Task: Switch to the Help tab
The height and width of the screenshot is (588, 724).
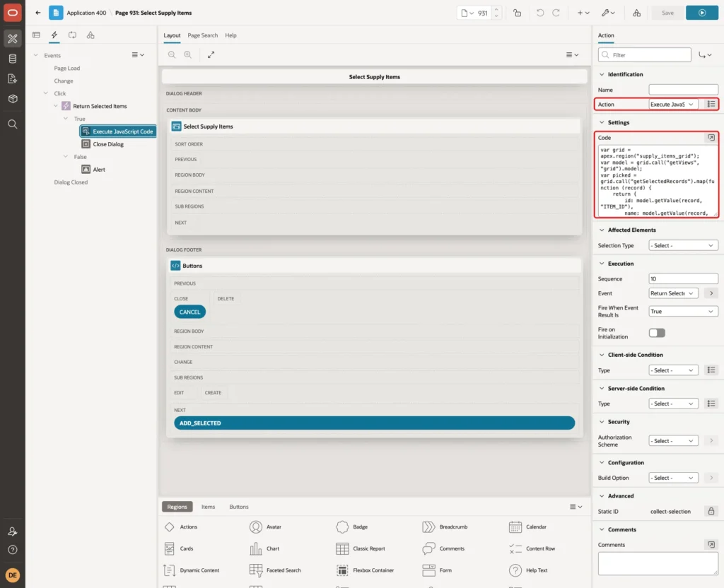Action: [x=231, y=35]
